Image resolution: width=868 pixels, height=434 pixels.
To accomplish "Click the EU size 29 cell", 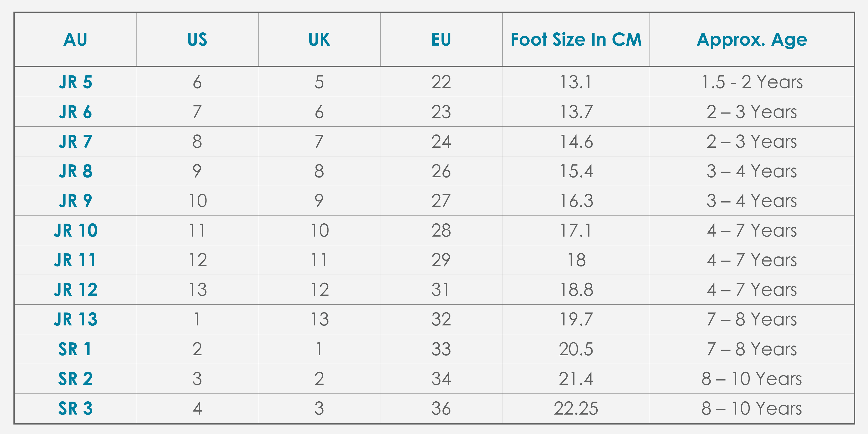I will 441,260.
